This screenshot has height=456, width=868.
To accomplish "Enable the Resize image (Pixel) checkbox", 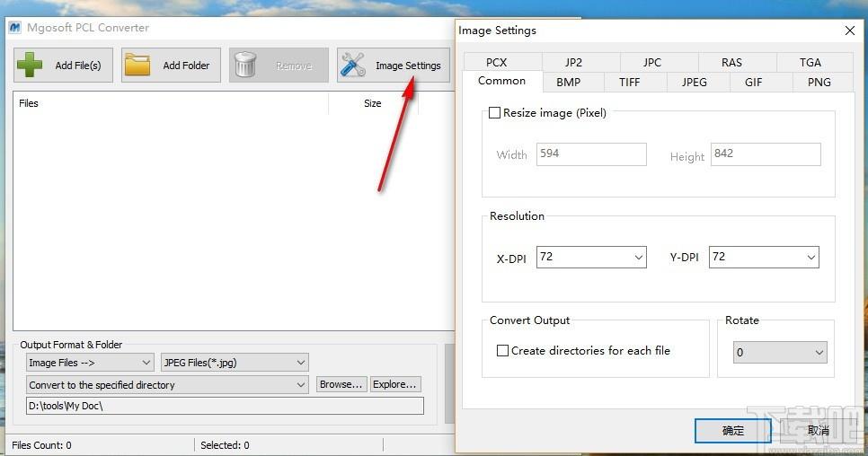I will point(494,113).
